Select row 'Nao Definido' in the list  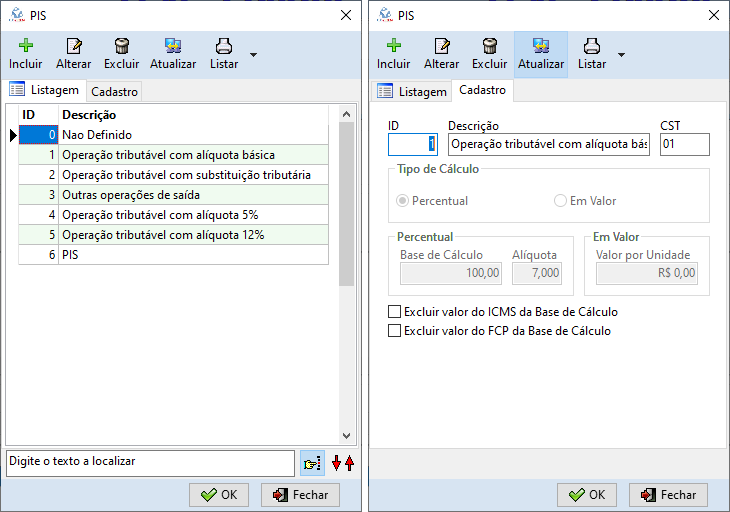pos(173,135)
